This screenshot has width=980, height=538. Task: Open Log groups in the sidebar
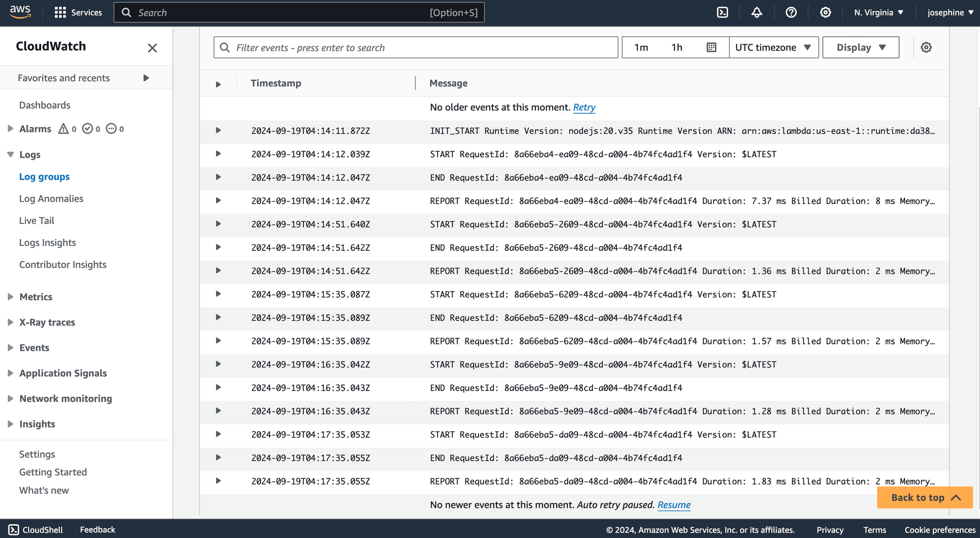(44, 176)
